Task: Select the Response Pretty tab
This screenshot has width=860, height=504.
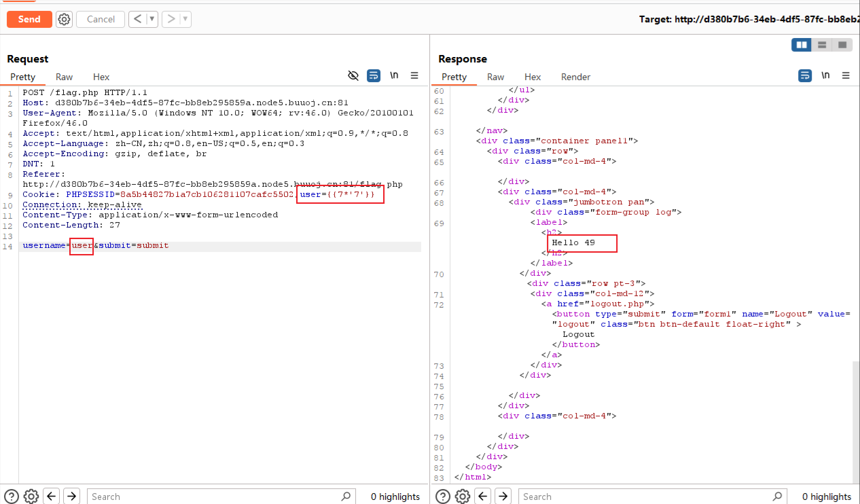Action: pos(454,77)
